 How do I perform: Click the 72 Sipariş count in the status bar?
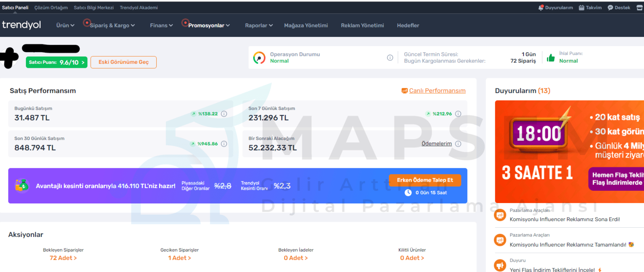pyautogui.click(x=523, y=61)
